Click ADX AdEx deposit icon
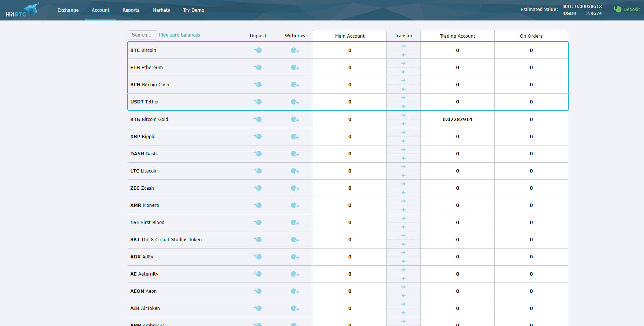The height and width of the screenshot is (326, 644). pyautogui.click(x=258, y=257)
